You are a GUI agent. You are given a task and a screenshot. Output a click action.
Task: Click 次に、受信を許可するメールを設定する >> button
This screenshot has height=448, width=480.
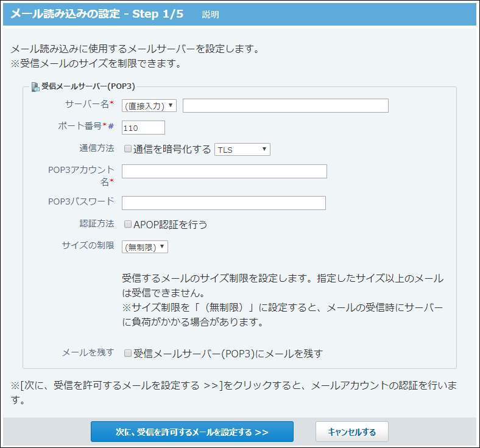click(192, 432)
